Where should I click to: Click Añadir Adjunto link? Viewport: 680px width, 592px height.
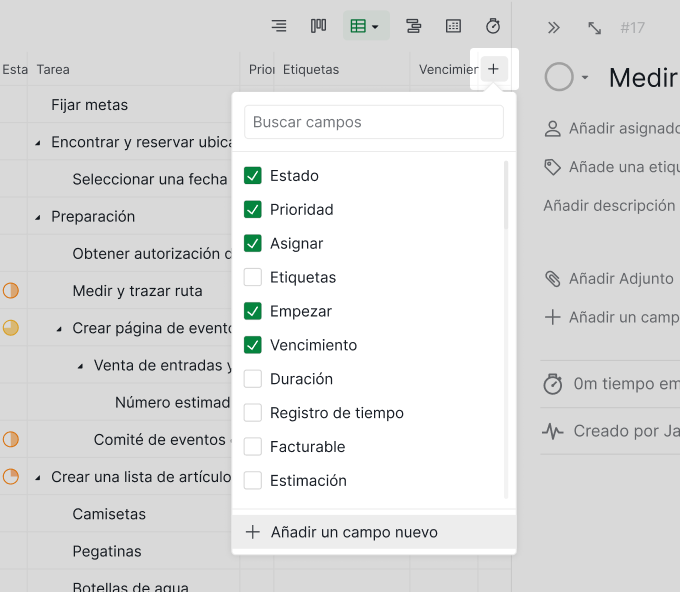(x=621, y=278)
